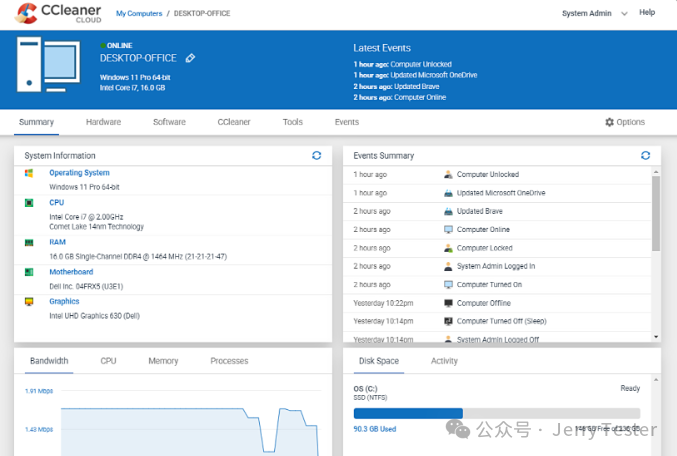Refresh the System Information panel
Viewport: 677px width, 456px height.
[x=316, y=155]
